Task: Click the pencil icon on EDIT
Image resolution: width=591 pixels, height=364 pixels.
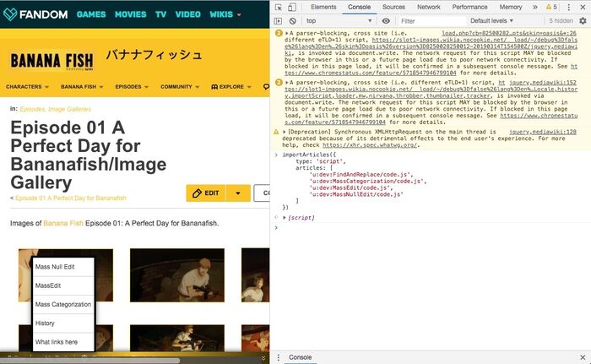Action: [x=197, y=193]
